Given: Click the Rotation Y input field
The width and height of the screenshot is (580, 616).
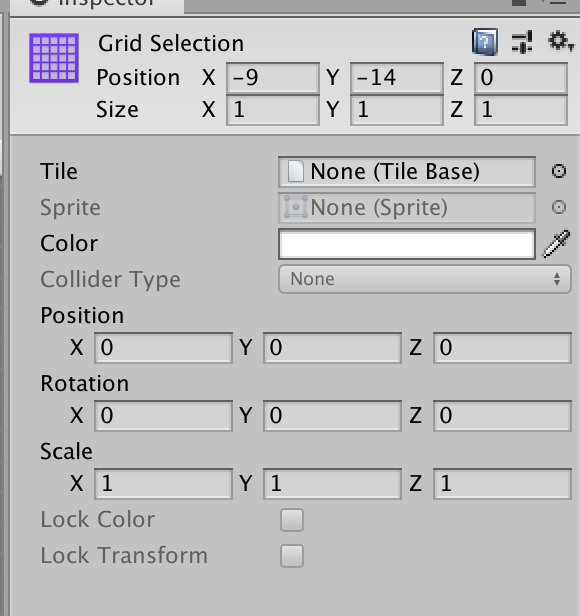Looking at the screenshot, I should click(332, 416).
